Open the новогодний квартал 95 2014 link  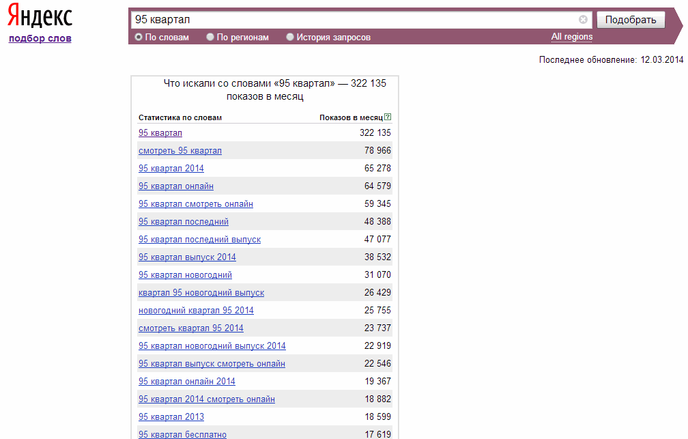(196, 311)
